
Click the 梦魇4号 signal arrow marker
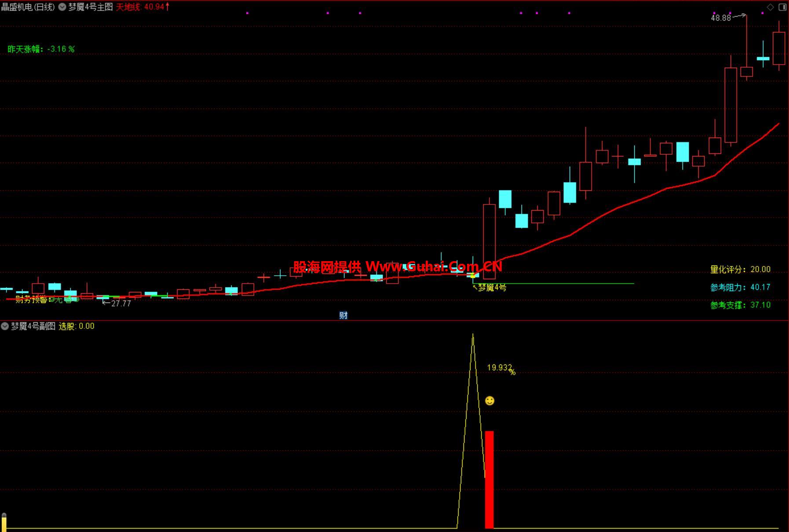click(489, 288)
